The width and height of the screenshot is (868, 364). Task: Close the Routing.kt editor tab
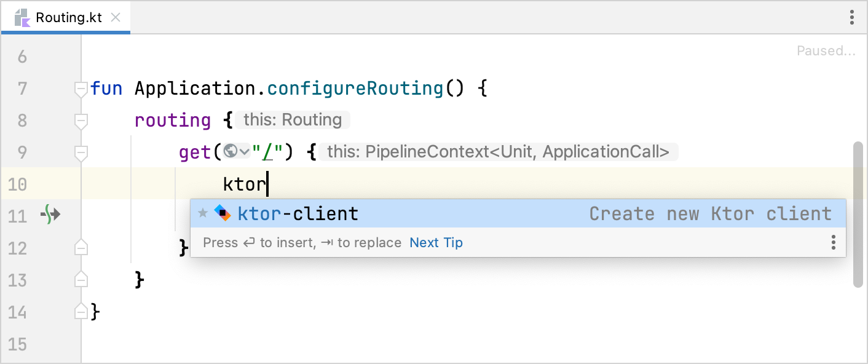click(x=116, y=17)
